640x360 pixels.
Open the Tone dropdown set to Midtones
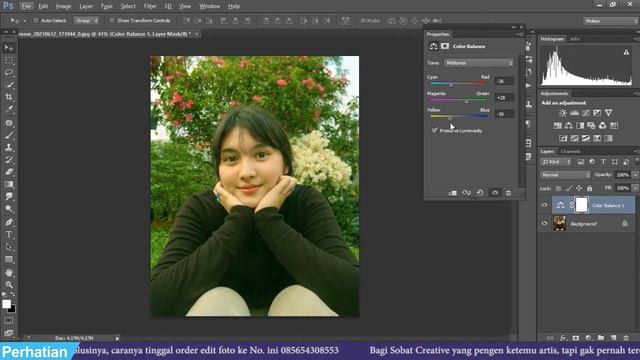pyautogui.click(x=479, y=63)
